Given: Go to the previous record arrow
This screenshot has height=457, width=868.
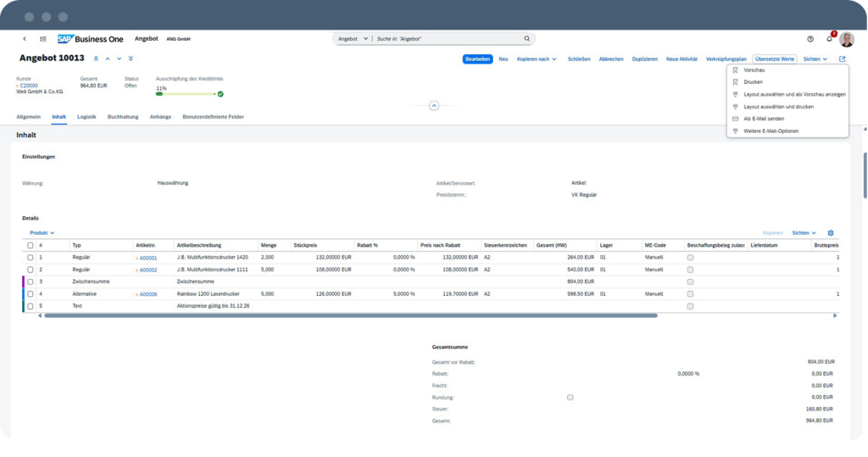Looking at the screenshot, I should 108,59.
